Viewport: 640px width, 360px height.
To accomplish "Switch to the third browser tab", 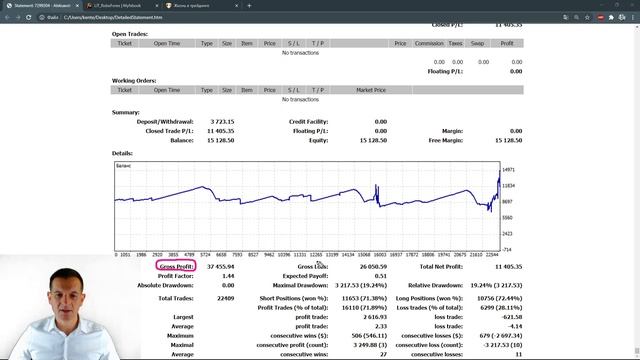I will [x=201, y=6].
